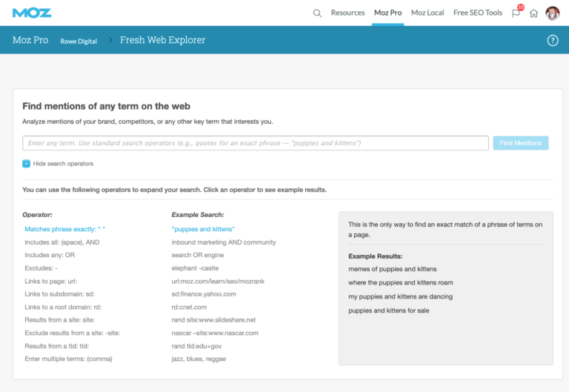This screenshot has height=392, width=569.
Task: Open notifications flag icon
Action: [516, 13]
